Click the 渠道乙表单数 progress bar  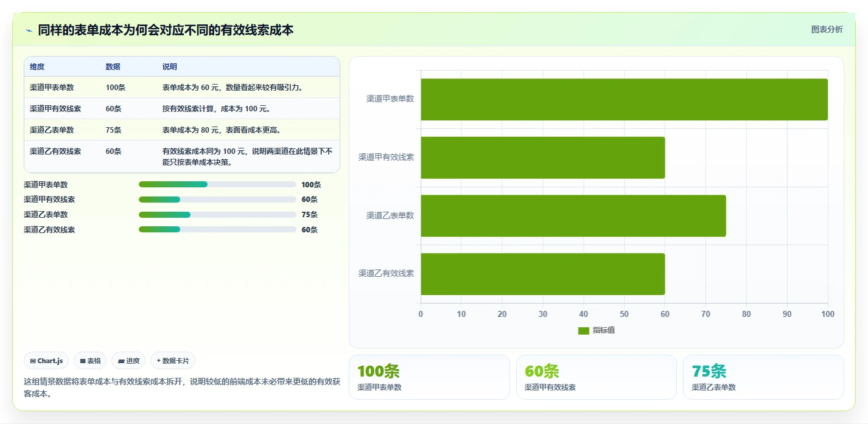click(x=217, y=215)
